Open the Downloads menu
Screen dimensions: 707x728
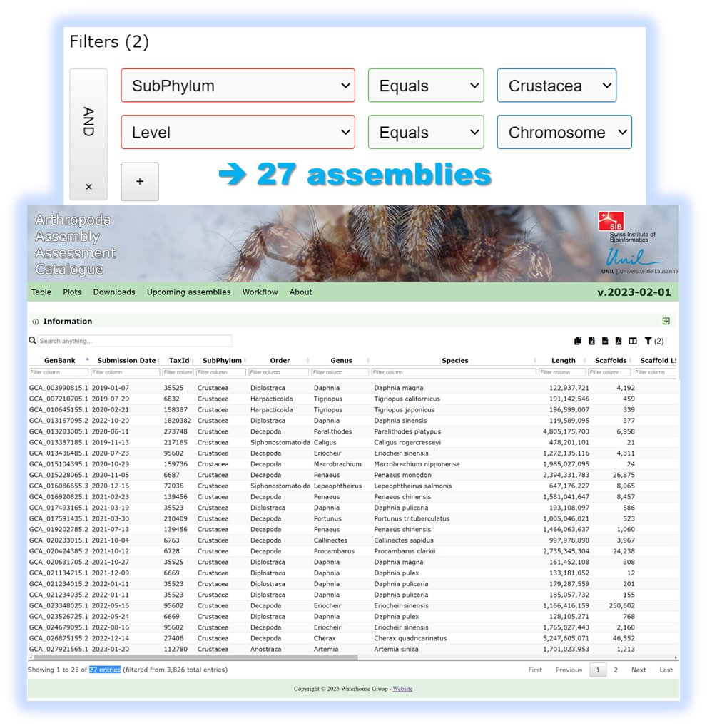114,292
